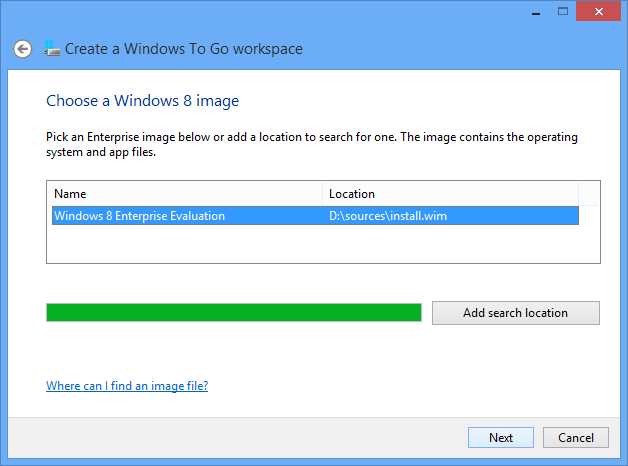Click the D:\sources\install.wim location cell
Screen dimensions: 628x466
point(390,216)
